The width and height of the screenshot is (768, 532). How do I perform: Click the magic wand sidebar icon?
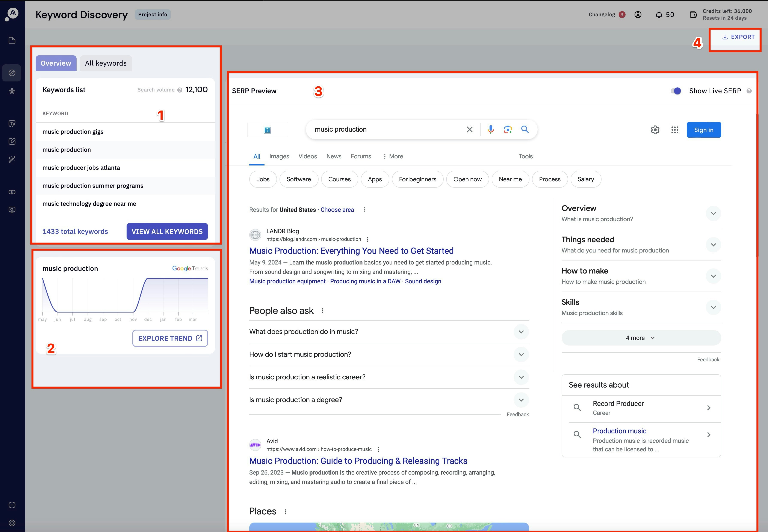[12, 159]
